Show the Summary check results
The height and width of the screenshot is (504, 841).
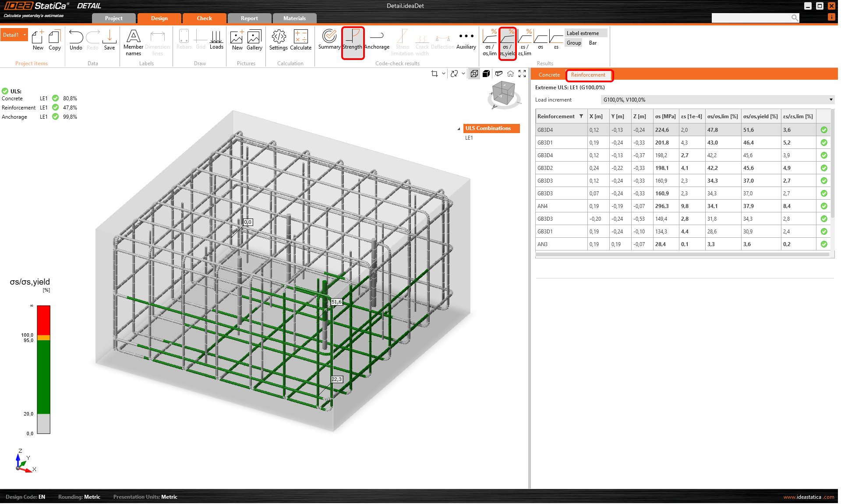point(329,40)
